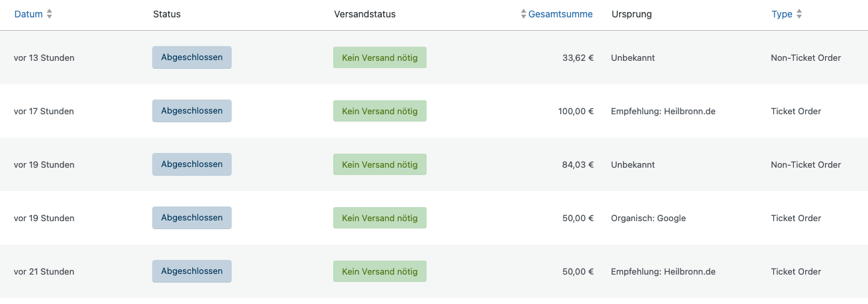Click the Gesamtsumme column header link
This screenshot has width=868, height=304.
point(560,14)
